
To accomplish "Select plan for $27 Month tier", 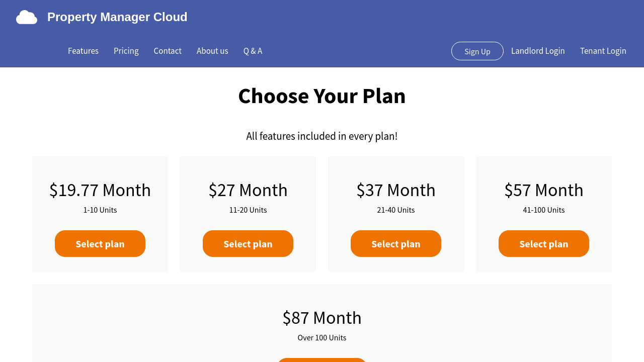I will pos(248,244).
